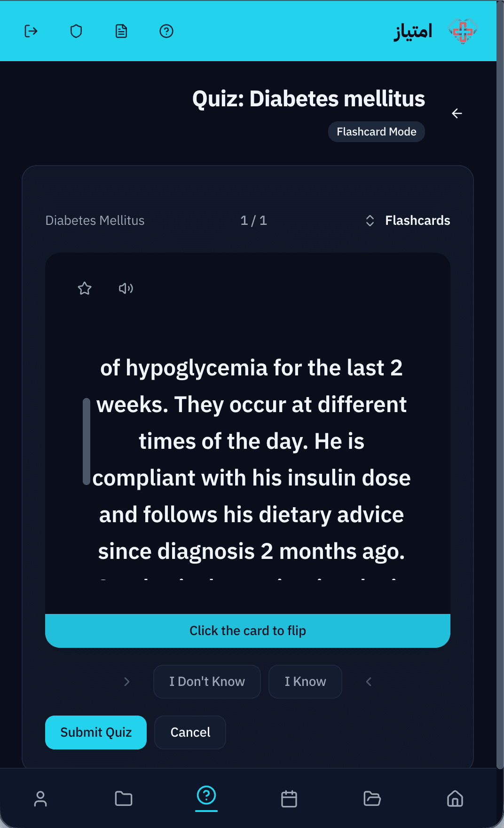Mark the card as I Know
Image resolution: width=504 pixels, height=828 pixels.
305,682
